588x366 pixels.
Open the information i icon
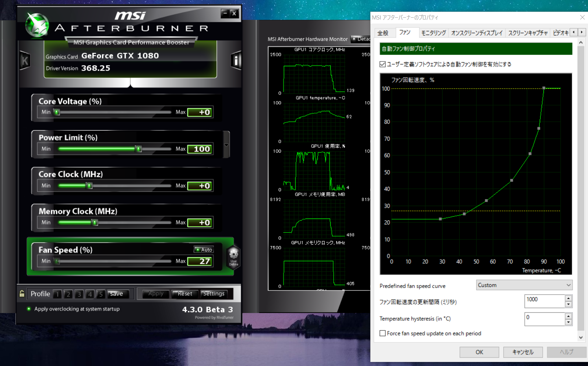pyautogui.click(x=236, y=60)
